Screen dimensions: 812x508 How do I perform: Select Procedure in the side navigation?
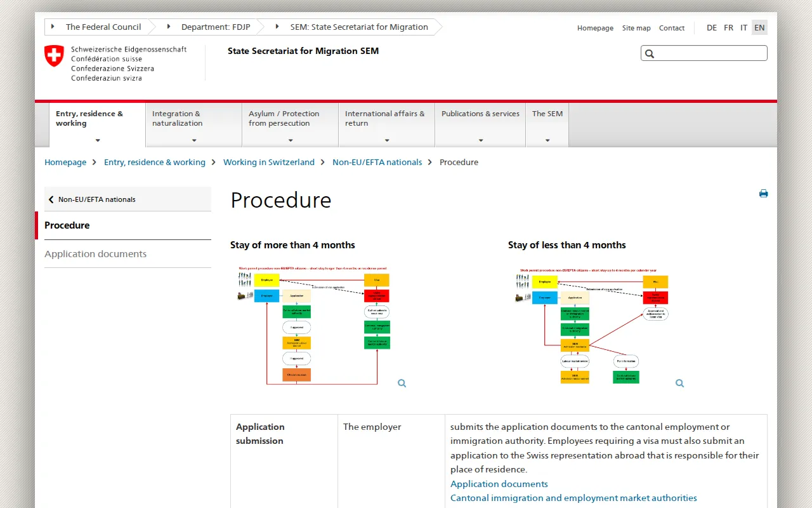click(128, 225)
